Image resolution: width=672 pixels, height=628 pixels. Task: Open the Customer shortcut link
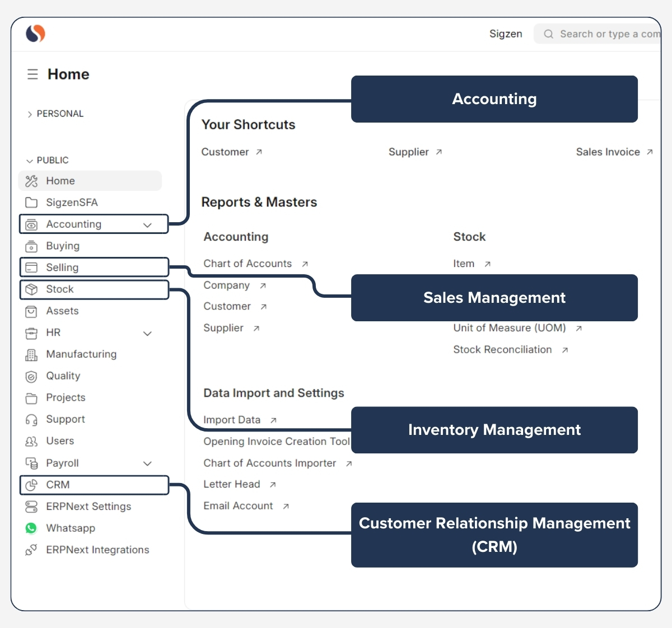click(x=226, y=152)
